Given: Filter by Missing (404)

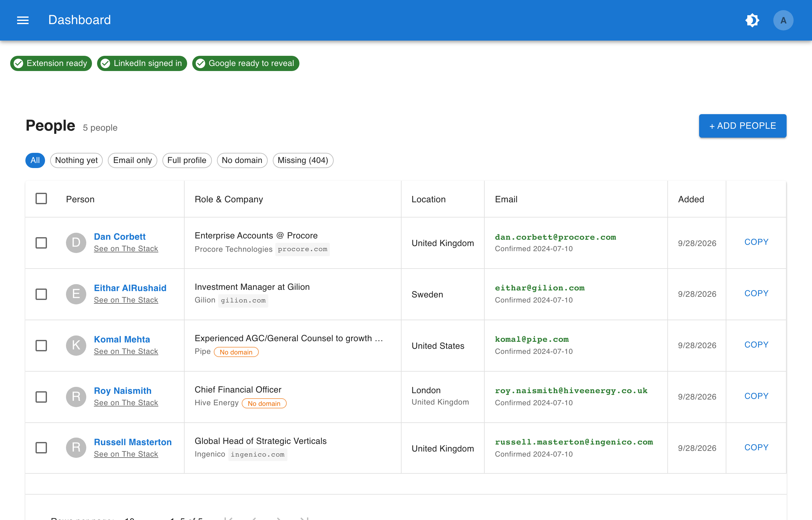Looking at the screenshot, I should tap(303, 160).
